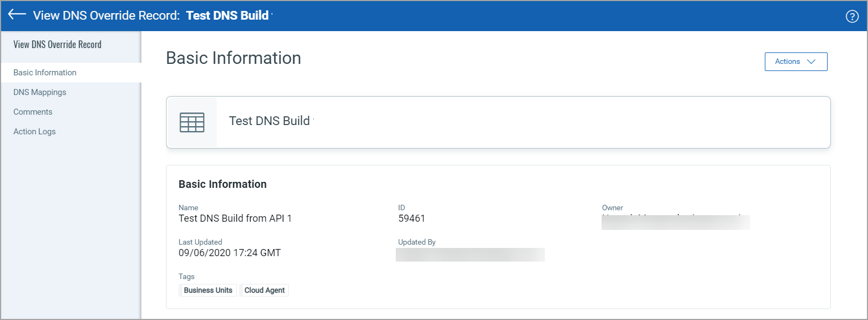Click the View DNS Override Record sidebar heading
This screenshot has height=320, width=868.
(57, 45)
